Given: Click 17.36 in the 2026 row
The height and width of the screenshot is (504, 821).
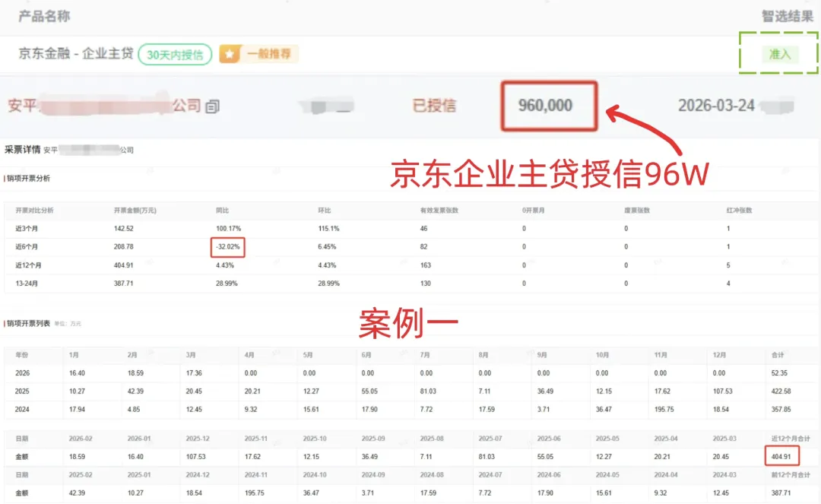Looking at the screenshot, I should [195, 373].
